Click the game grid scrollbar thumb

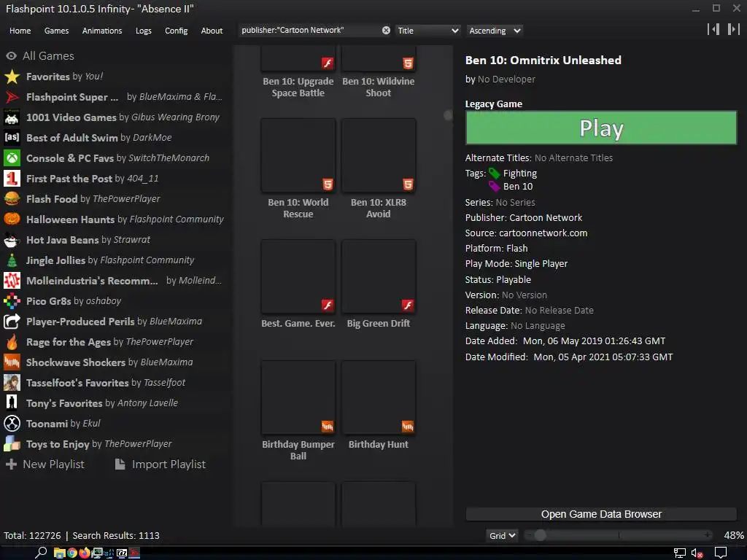click(x=449, y=115)
